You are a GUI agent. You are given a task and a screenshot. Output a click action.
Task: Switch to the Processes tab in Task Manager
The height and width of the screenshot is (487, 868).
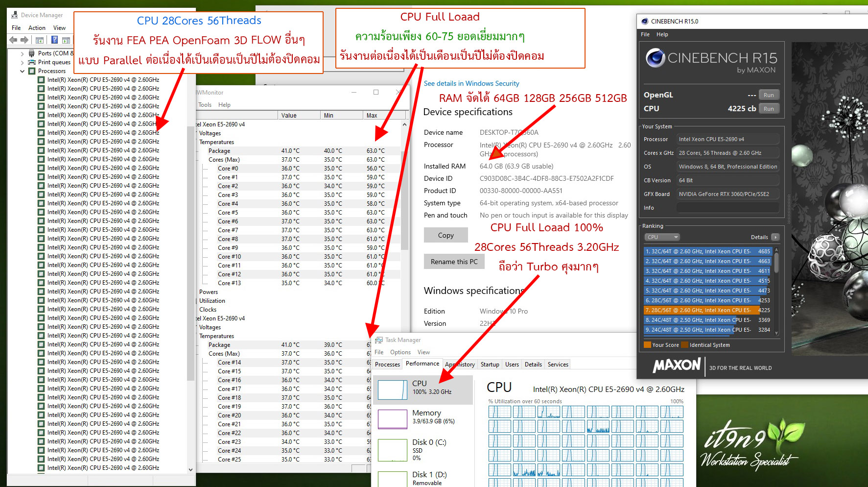point(387,365)
